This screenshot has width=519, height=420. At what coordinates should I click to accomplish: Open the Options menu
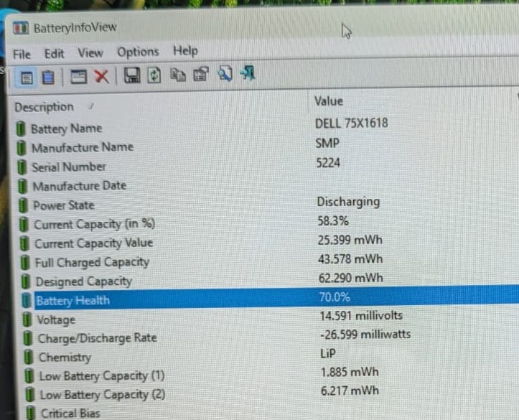point(138,52)
